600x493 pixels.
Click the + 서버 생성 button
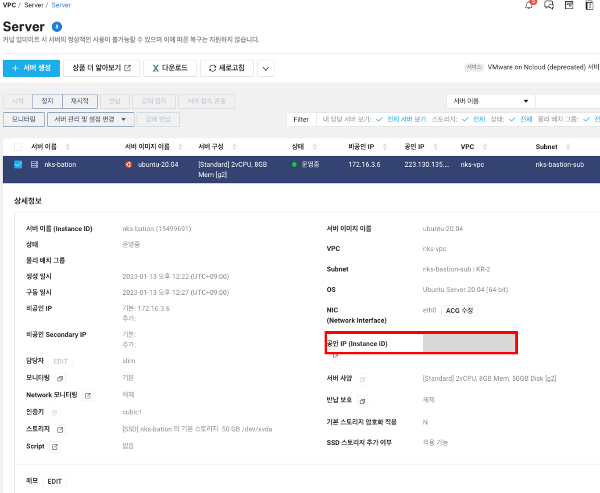(31, 68)
